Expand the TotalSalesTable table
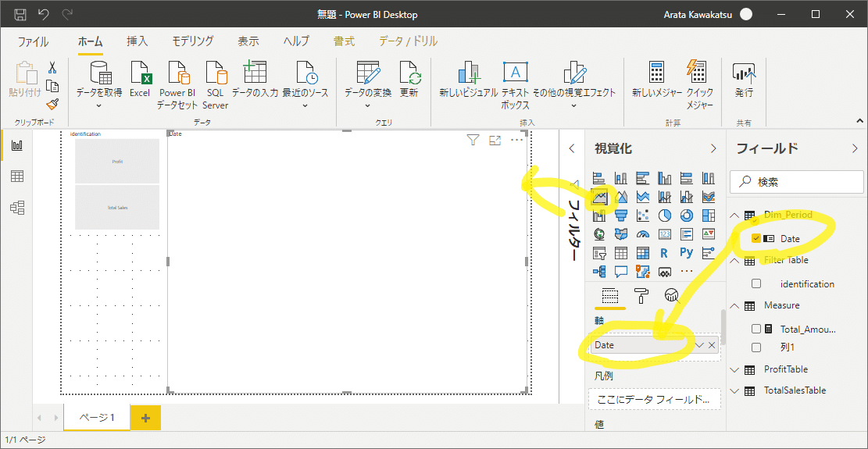The image size is (868, 449). pyautogui.click(x=735, y=390)
